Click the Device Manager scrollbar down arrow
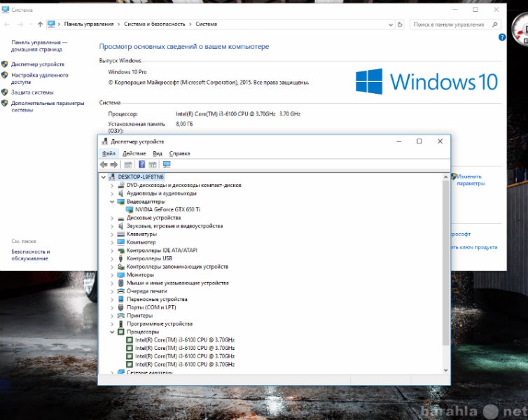The height and width of the screenshot is (420, 528). coord(446,370)
